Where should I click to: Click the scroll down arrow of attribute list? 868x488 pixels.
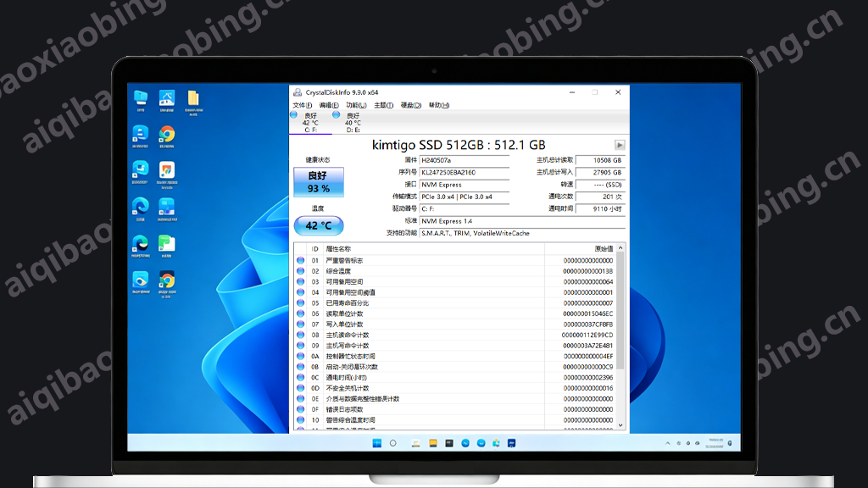tap(620, 425)
